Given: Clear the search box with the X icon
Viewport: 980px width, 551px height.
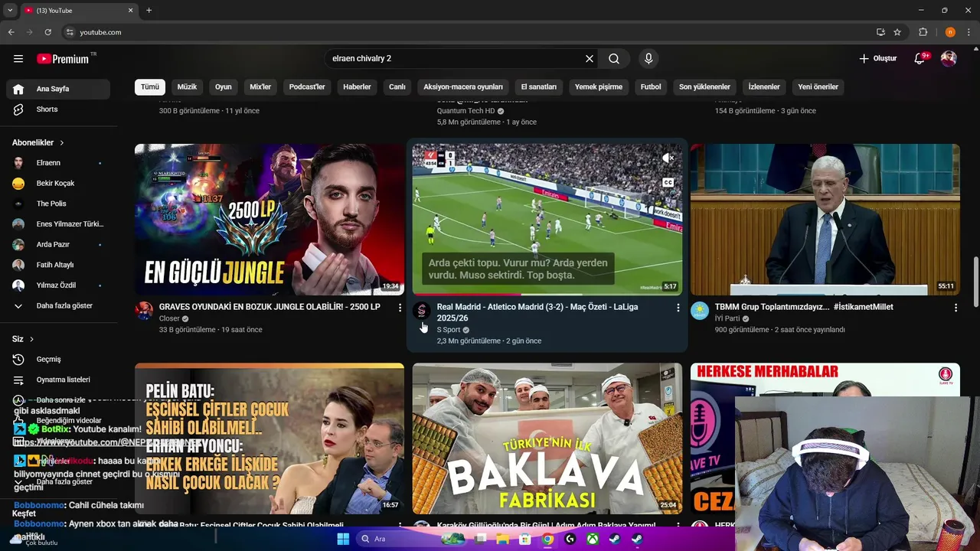Looking at the screenshot, I should tap(590, 59).
